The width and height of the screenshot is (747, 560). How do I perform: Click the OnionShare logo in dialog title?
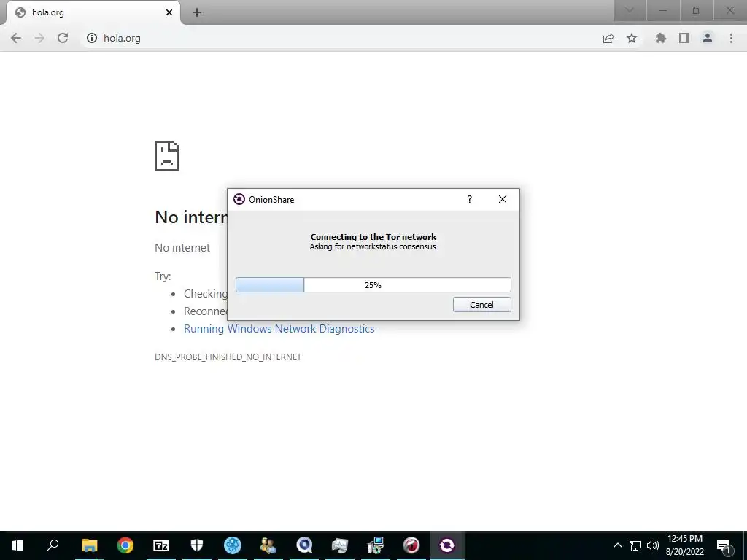(x=239, y=199)
